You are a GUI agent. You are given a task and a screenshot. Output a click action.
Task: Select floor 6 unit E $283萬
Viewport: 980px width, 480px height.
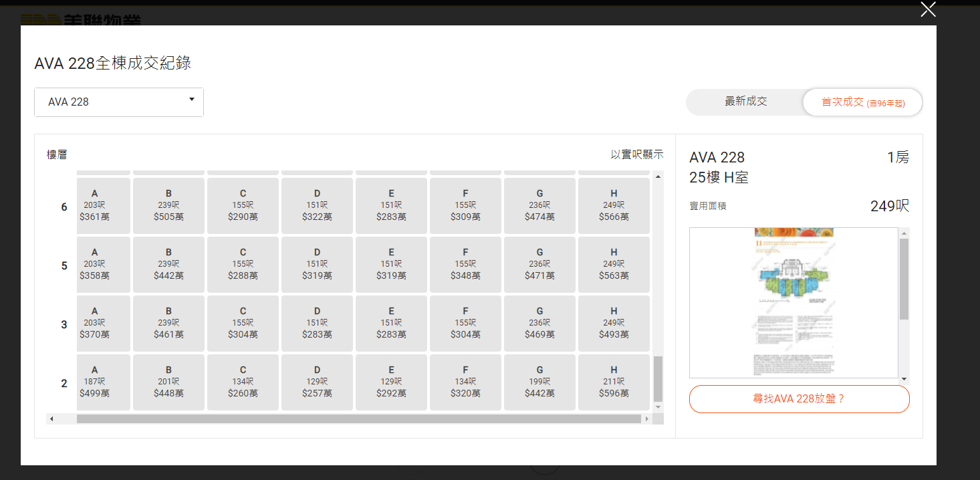[x=391, y=206]
